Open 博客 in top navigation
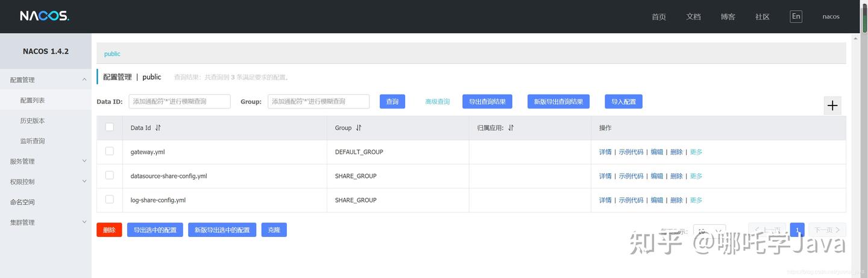The image size is (868, 278). click(x=728, y=17)
